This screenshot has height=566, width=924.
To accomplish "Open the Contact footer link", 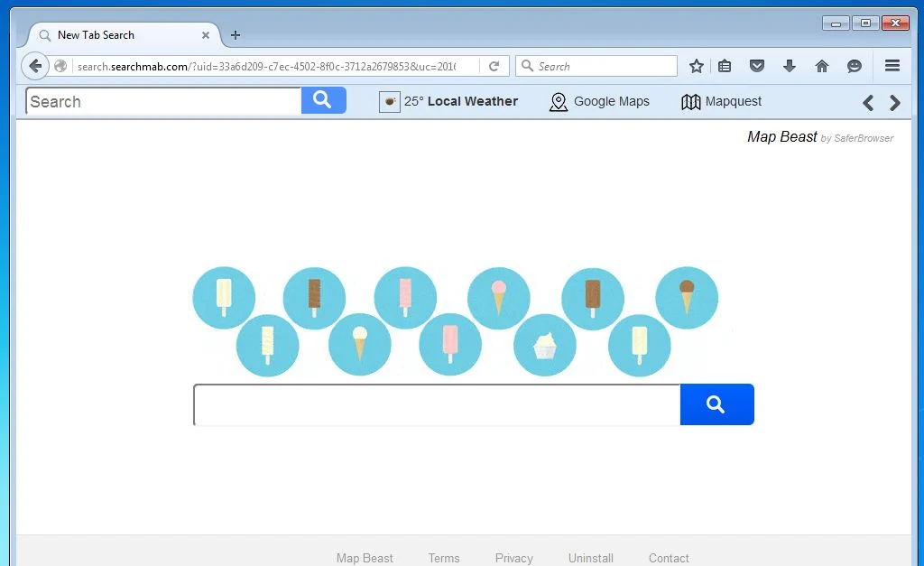I will coord(669,558).
